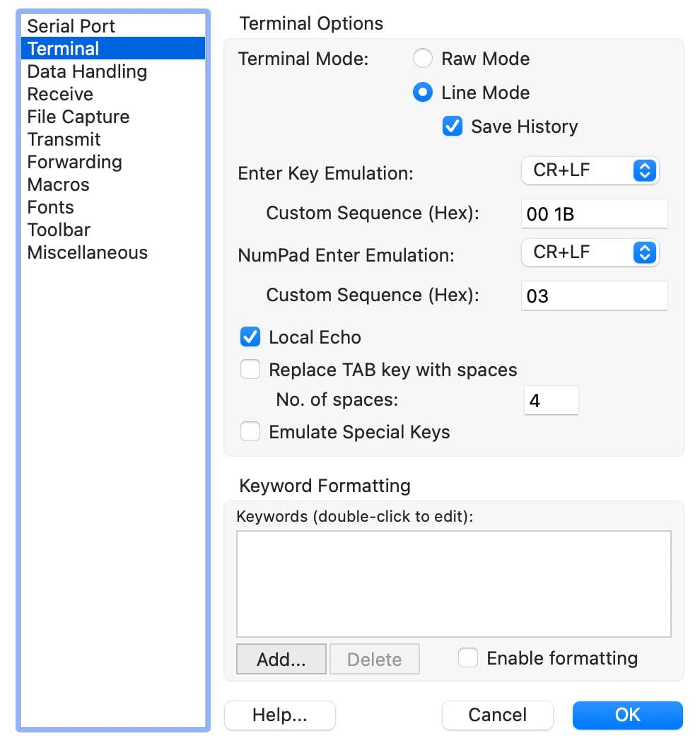Check the Enable formatting checkbox
The height and width of the screenshot is (748, 700).
tap(467, 658)
